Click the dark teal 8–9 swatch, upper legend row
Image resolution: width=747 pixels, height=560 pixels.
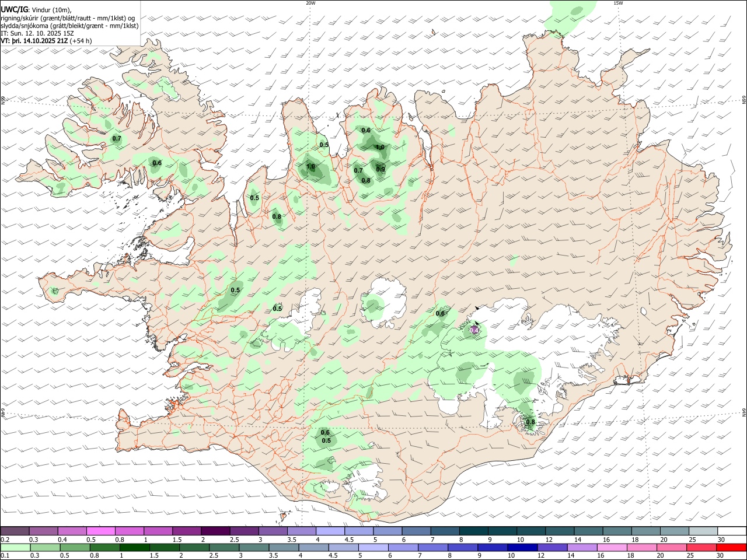click(473, 531)
